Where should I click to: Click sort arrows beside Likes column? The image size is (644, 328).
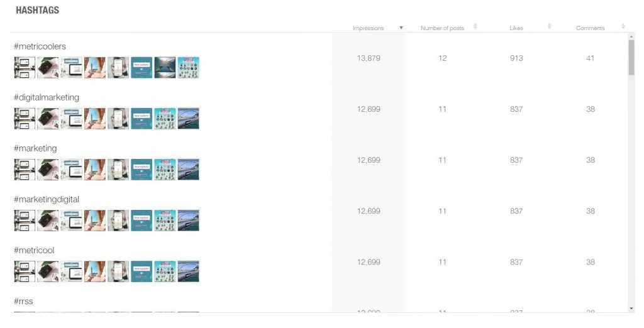click(x=549, y=26)
